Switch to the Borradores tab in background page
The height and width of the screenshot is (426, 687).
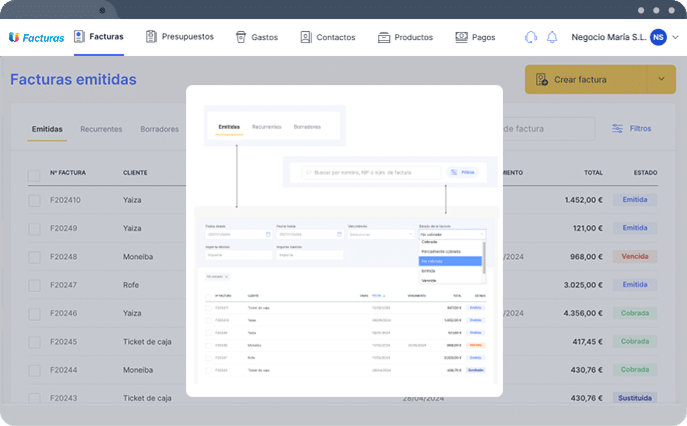[159, 129]
